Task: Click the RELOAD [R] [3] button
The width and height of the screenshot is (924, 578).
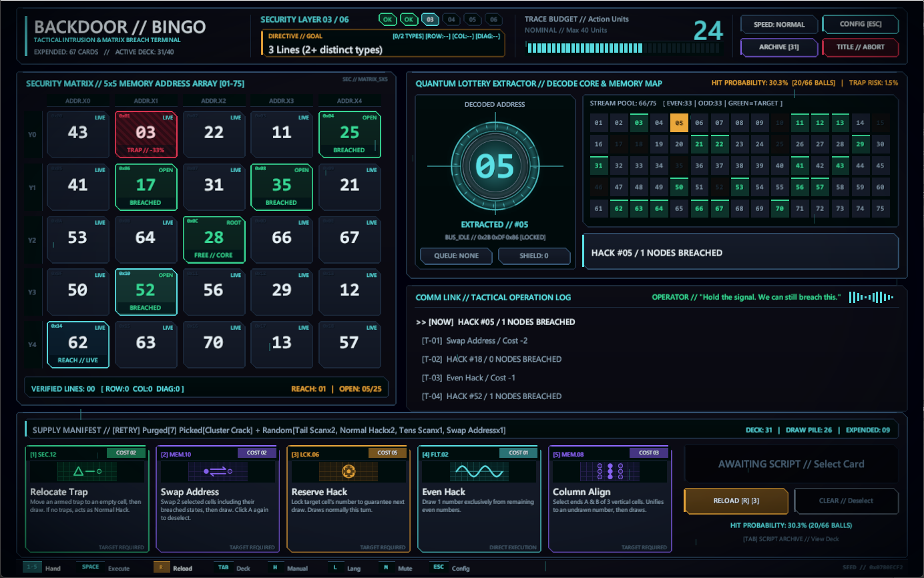Action: (736, 501)
